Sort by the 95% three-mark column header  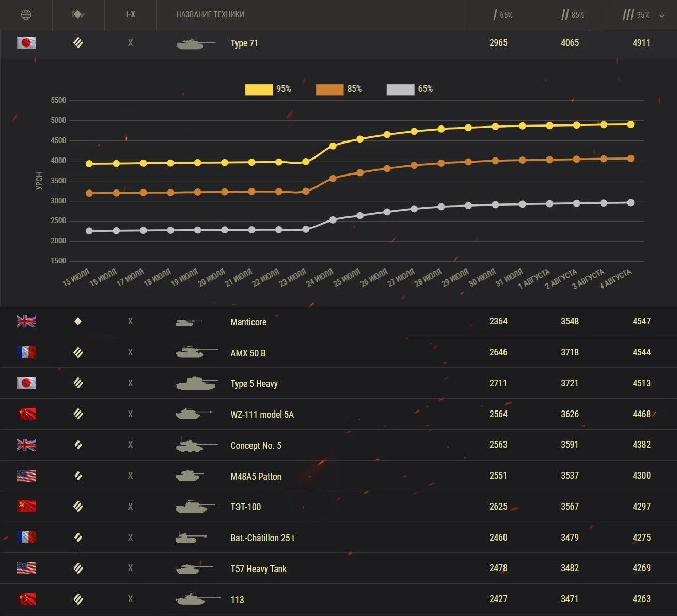coord(636,14)
